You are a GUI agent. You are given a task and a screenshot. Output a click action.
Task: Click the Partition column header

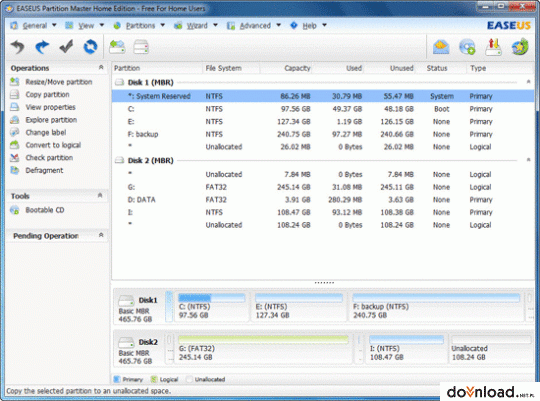click(x=157, y=68)
